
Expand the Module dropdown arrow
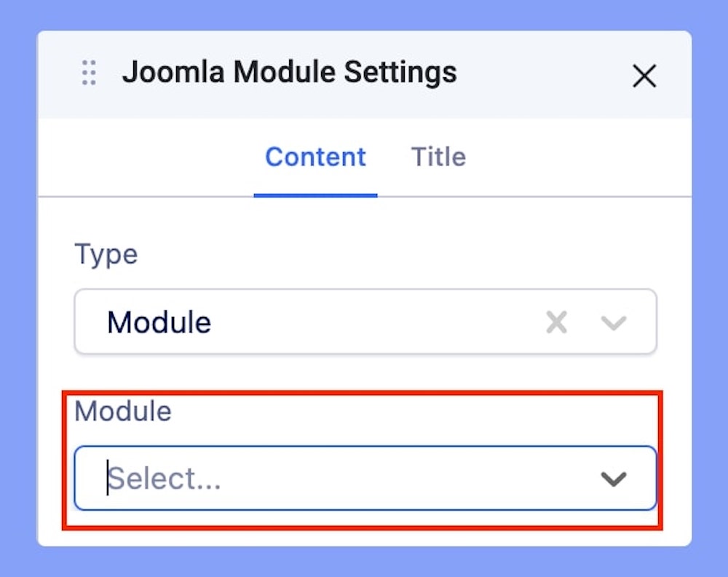(614, 479)
